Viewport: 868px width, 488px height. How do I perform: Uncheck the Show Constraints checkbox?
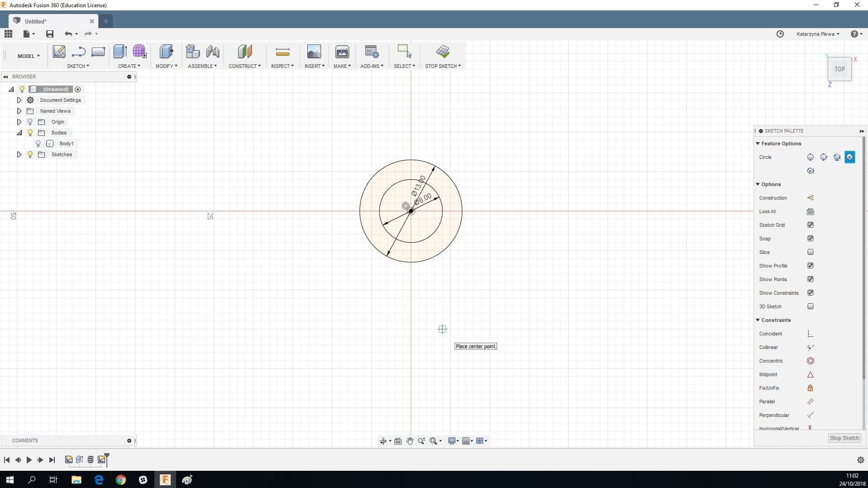coord(810,293)
